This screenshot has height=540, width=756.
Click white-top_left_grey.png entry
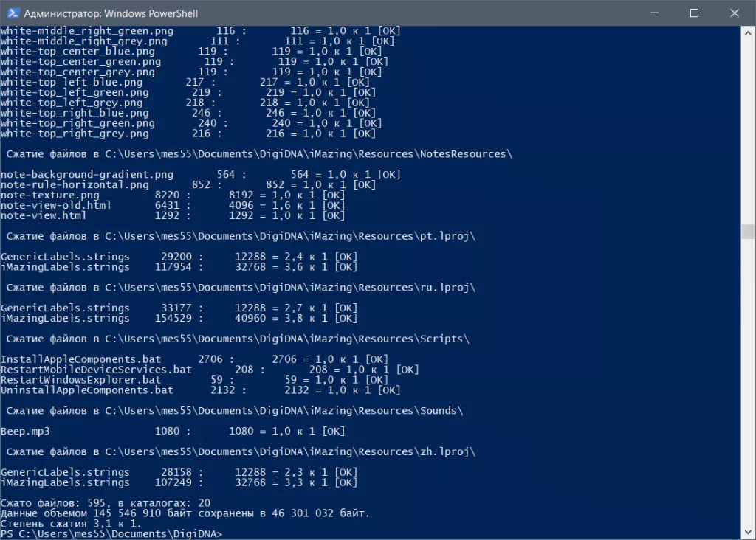tap(185, 103)
